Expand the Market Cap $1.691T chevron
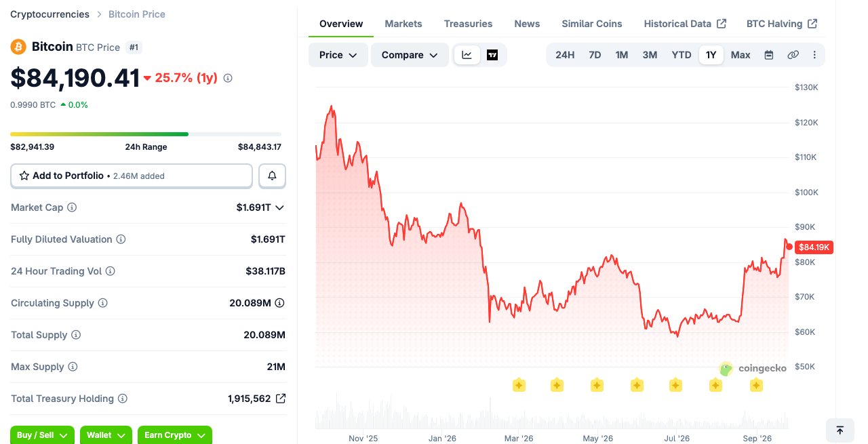The width and height of the screenshot is (868, 444). tap(279, 207)
